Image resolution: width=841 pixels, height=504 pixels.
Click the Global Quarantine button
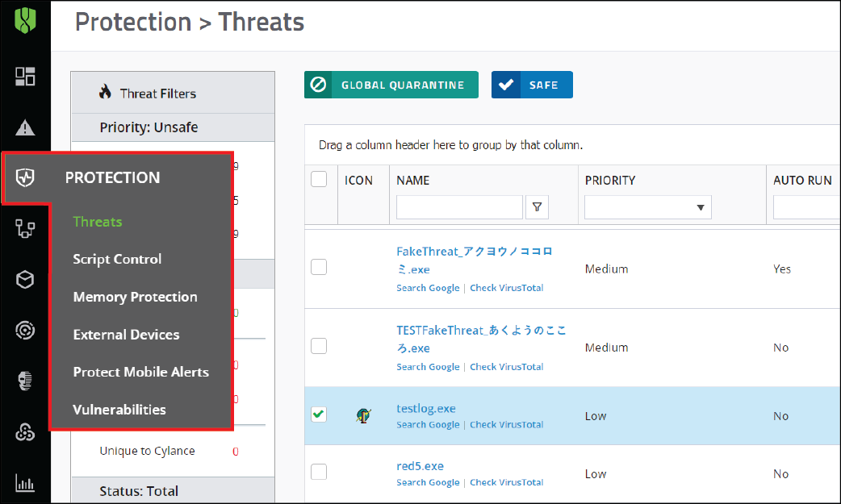[x=391, y=85]
